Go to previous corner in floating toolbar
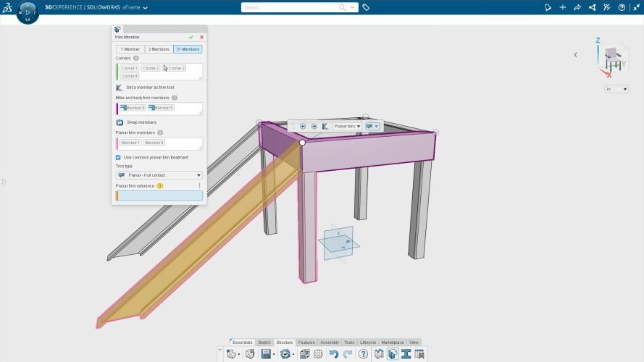Screen dimensions: 644x362 tap(303, 127)
